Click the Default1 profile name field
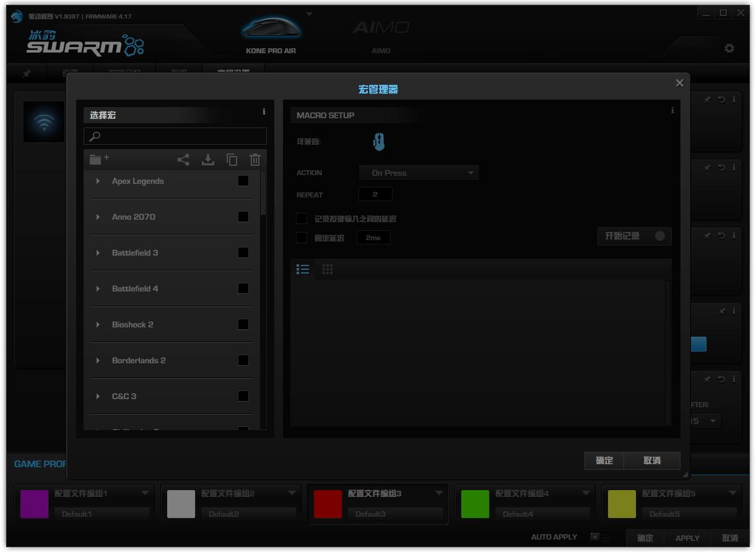 (102, 514)
